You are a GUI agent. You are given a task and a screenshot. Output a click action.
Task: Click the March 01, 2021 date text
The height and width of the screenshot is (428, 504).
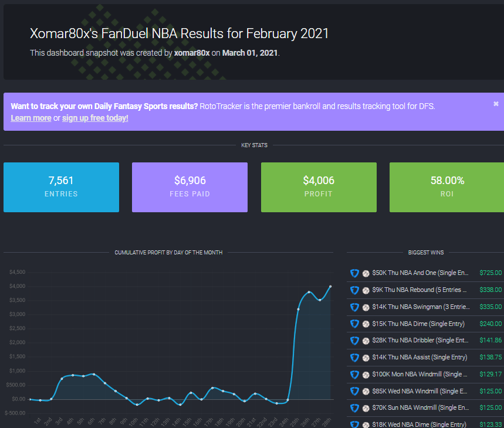[250, 53]
